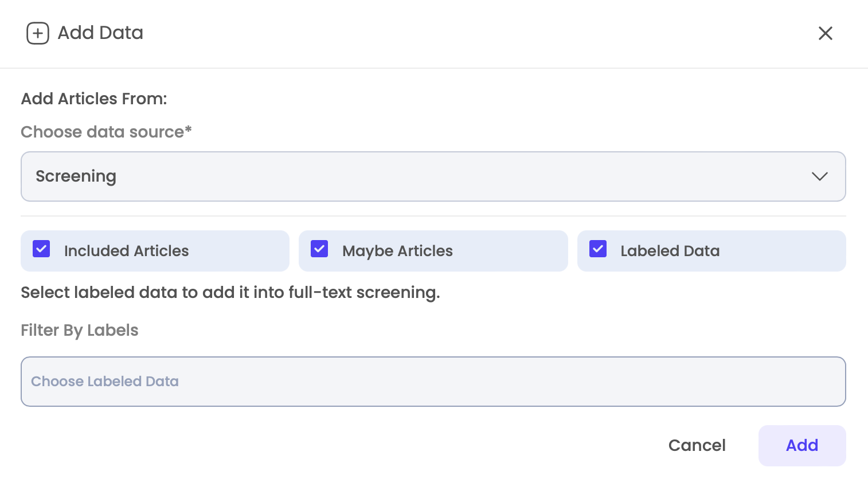Click the Labeled Data label text
The height and width of the screenshot is (483, 868).
pyautogui.click(x=670, y=250)
